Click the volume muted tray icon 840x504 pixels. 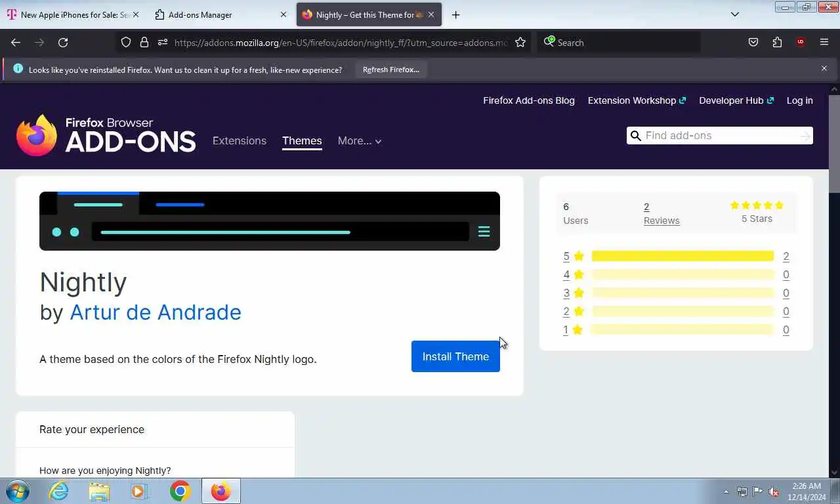click(774, 492)
